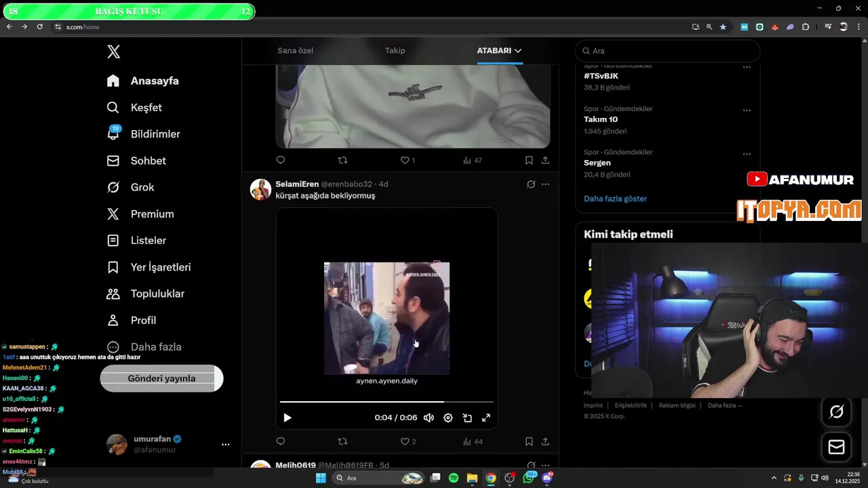Expand ATABARI tab dropdown chevron
868x488 pixels.
[518, 51]
